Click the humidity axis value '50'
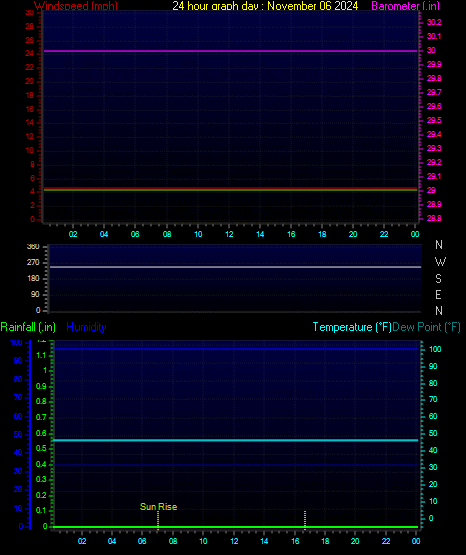The image size is (466, 555). [x=18, y=434]
